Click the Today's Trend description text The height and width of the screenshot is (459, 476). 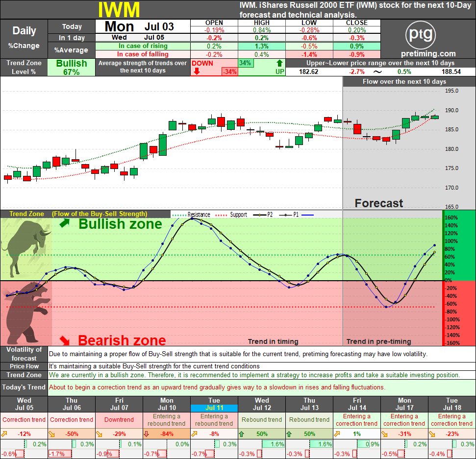tap(217, 387)
